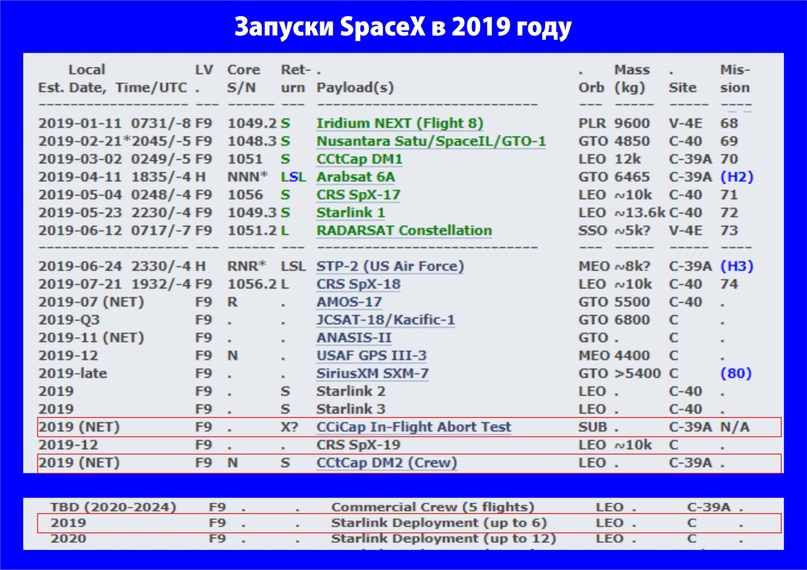
Task: Open the JCSAT-18/Kacific-1 link
Action: [x=386, y=320]
